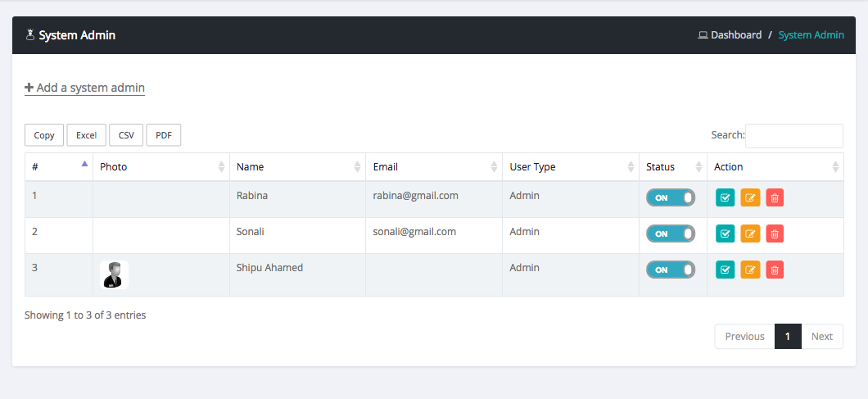Export the table using the Excel button
The height and width of the screenshot is (399, 868).
tap(86, 135)
